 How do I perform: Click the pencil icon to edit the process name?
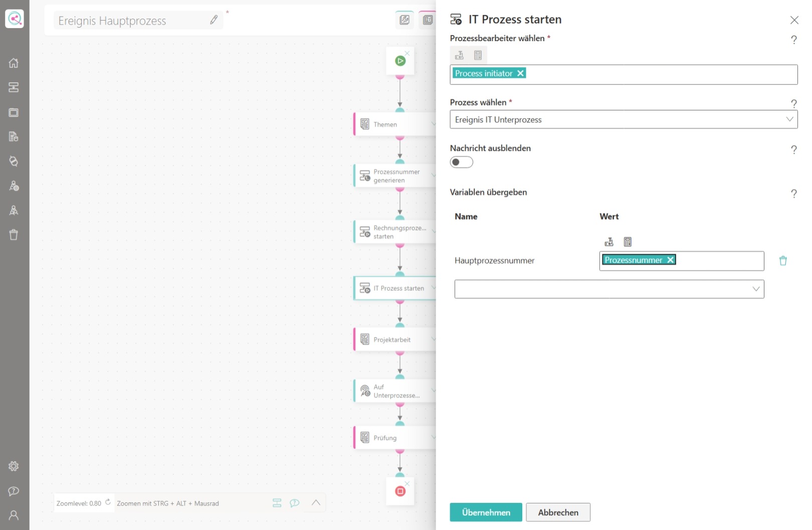[214, 20]
